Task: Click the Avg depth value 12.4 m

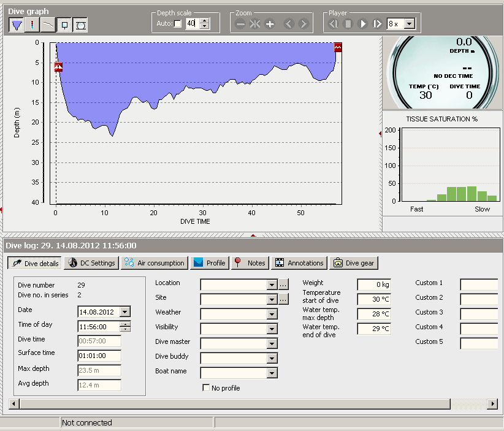Action: point(99,385)
